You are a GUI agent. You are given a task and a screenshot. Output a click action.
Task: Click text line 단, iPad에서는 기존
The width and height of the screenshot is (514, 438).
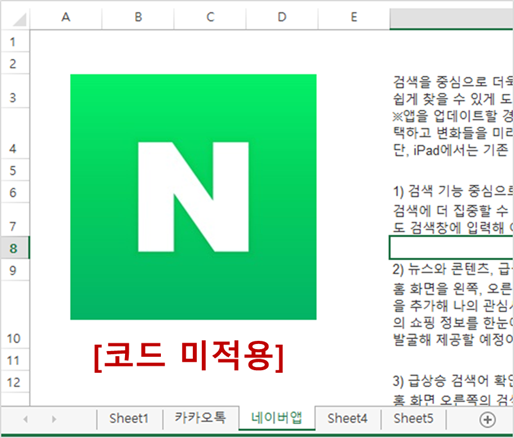point(451,150)
